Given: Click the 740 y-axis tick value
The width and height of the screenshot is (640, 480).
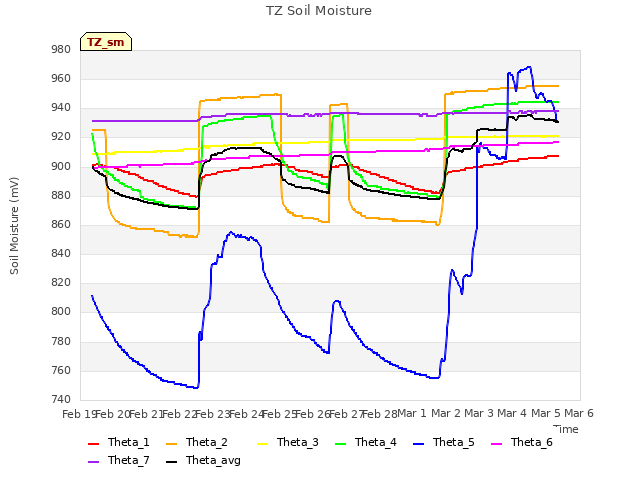Looking at the screenshot, I should point(61,399).
